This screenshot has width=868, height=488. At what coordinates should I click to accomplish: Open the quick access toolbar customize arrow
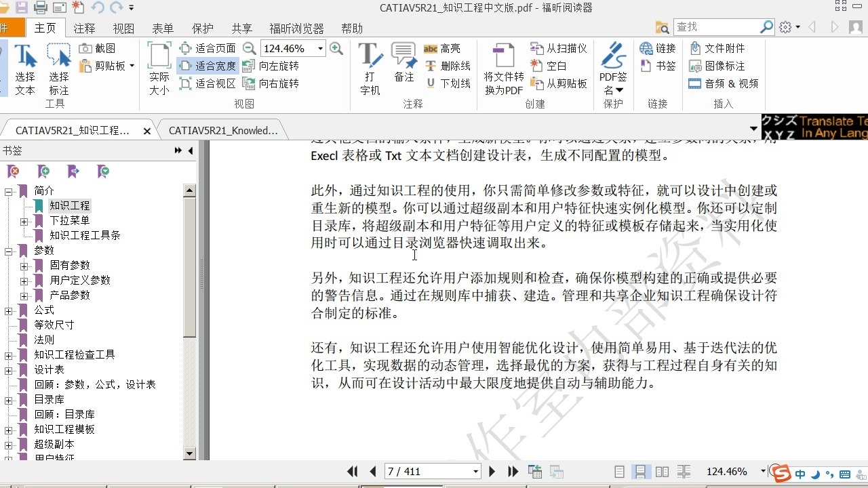(132, 8)
